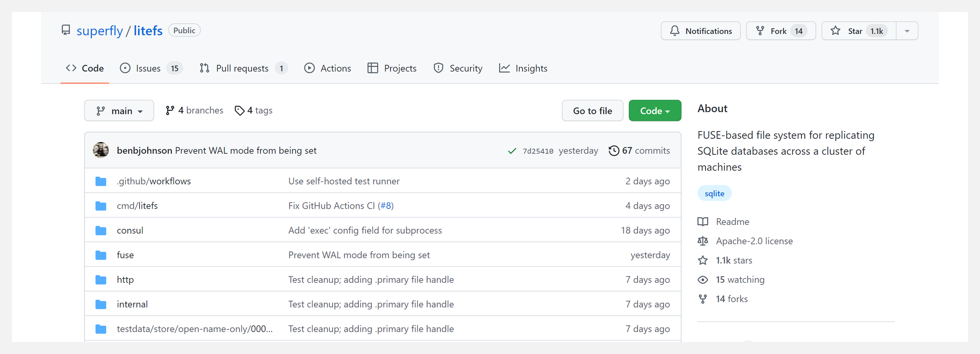Open the cmd/litefs folder
Viewport: 980px width, 354px height.
coord(137,206)
